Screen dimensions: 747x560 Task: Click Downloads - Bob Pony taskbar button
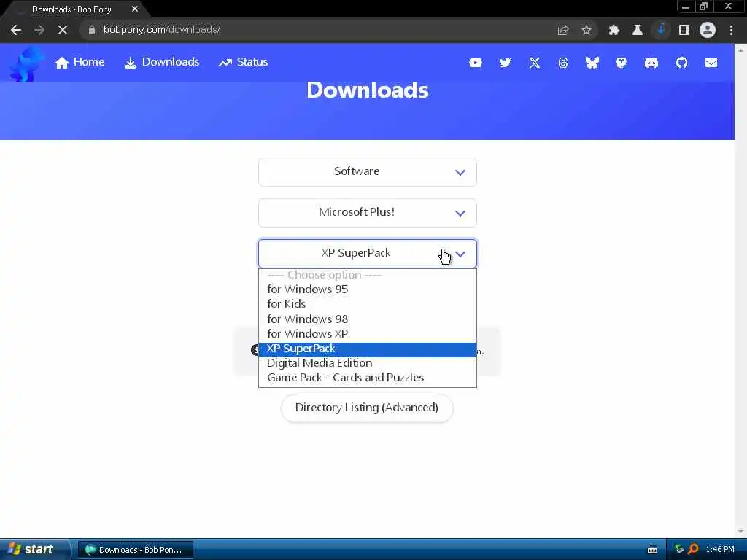coord(135,550)
